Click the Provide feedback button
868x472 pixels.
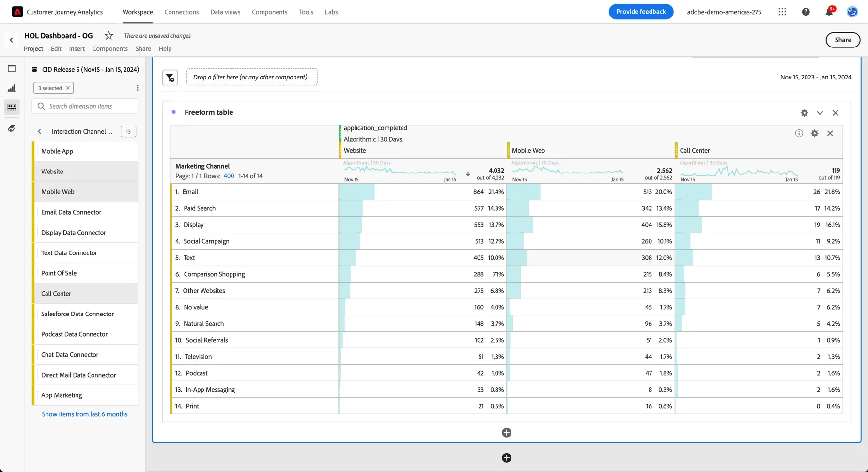tap(641, 12)
